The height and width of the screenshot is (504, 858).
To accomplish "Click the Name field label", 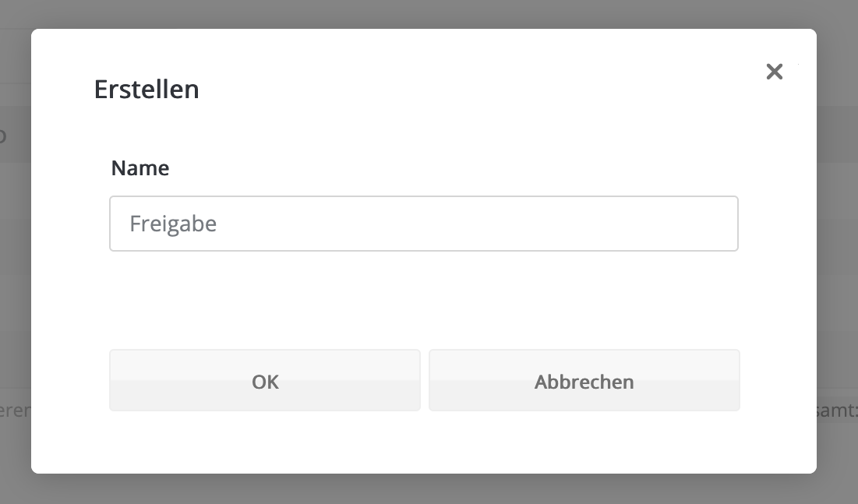I will [140, 168].
